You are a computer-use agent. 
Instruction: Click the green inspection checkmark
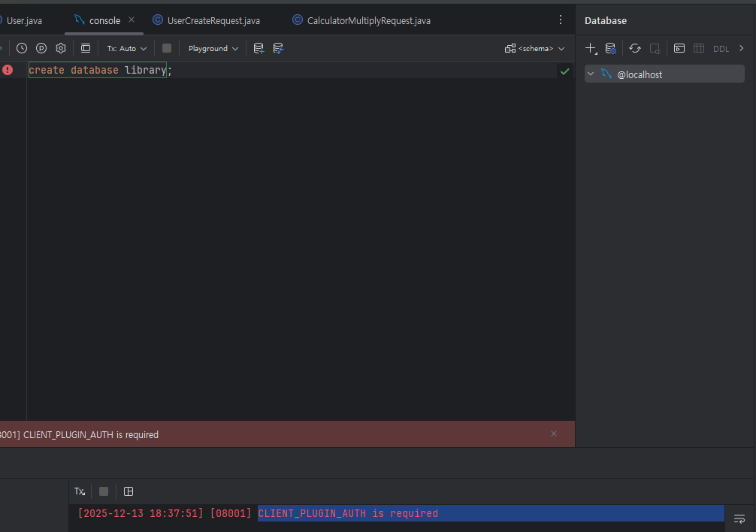(x=564, y=71)
